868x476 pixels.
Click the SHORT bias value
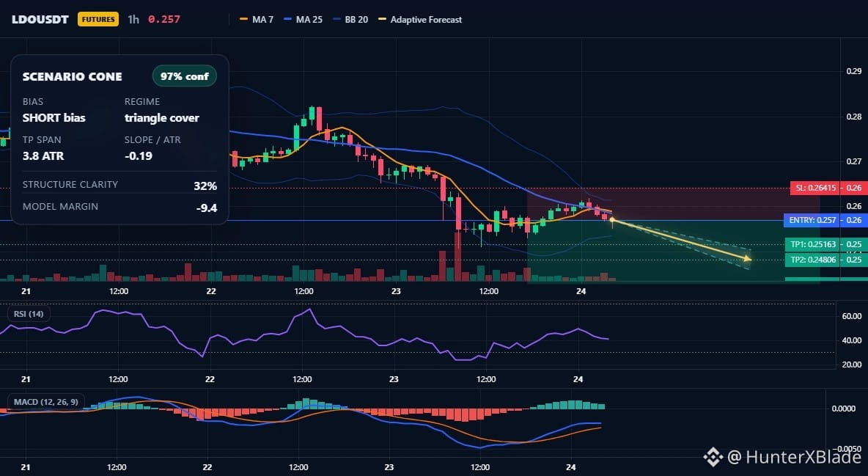[x=54, y=117]
